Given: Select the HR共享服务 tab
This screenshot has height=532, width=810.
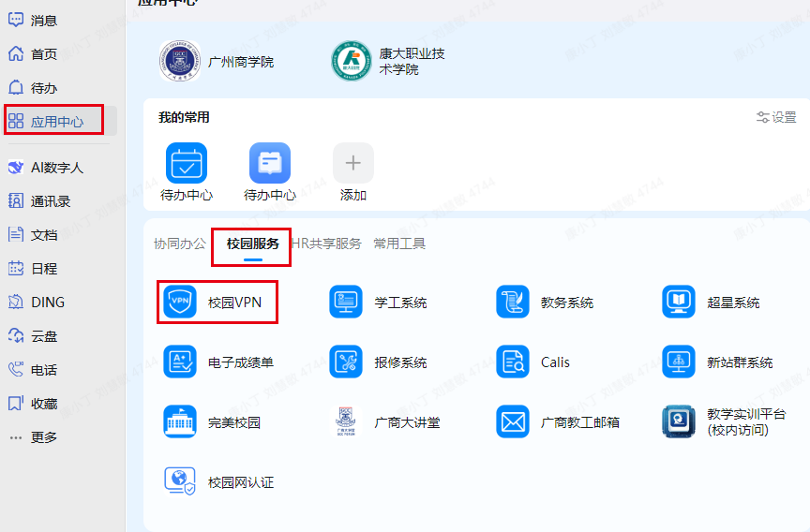Looking at the screenshot, I should (x=327, y=244).
